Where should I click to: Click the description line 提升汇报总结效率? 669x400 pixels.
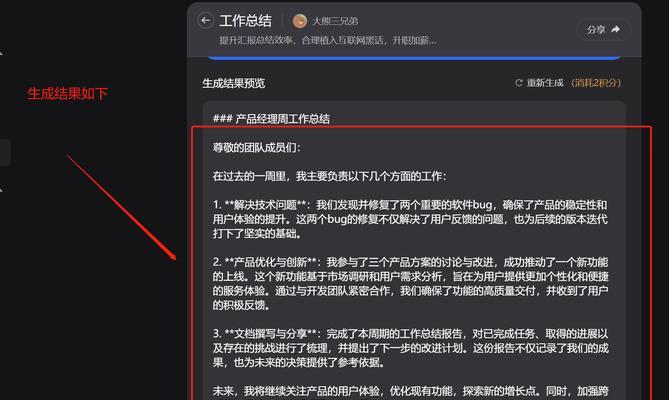point(328,41)
